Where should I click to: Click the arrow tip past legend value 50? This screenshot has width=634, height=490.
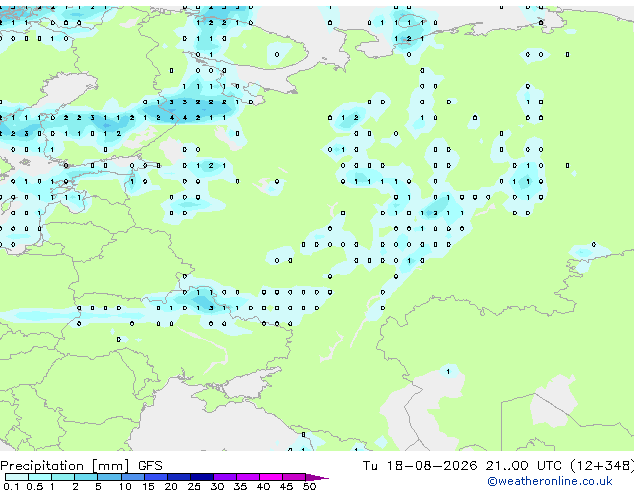(x=317, y=477)
